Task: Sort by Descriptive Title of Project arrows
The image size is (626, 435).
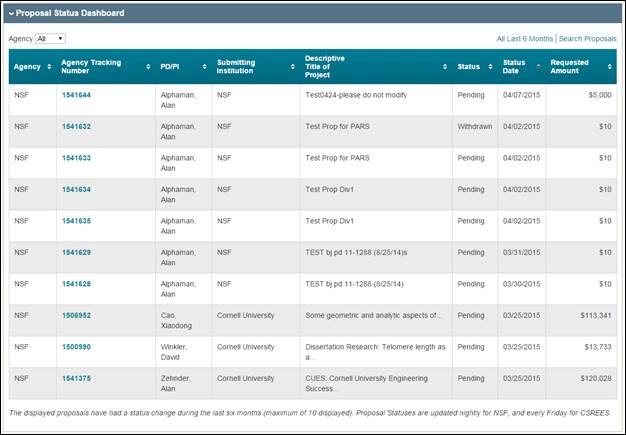Action: [x=445, y=67]
